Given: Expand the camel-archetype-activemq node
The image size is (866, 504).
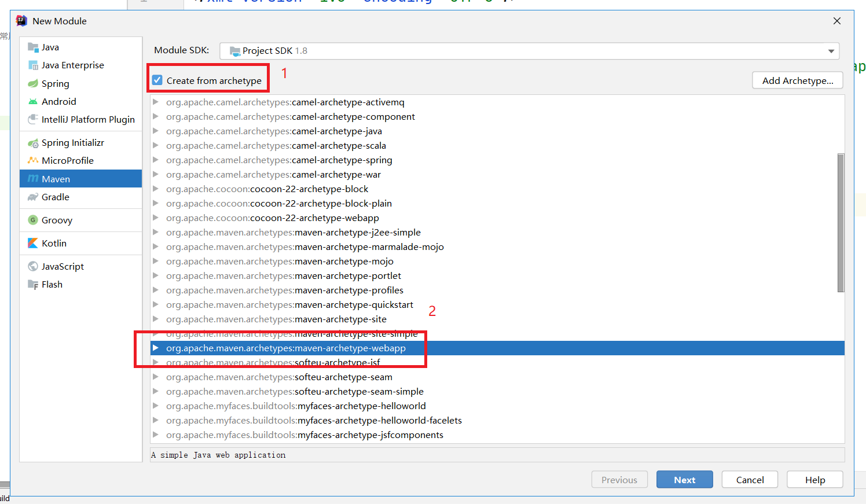Looking at the screenshot, I should (x=156, y=102).
